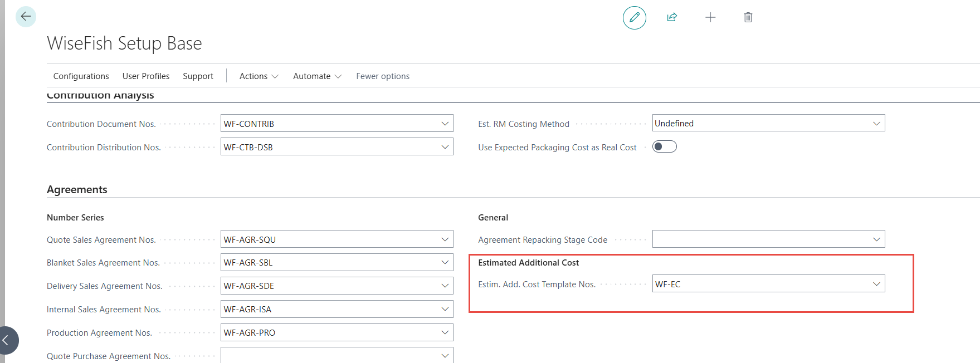Click Fewer options link

click(x=383, y=76)
